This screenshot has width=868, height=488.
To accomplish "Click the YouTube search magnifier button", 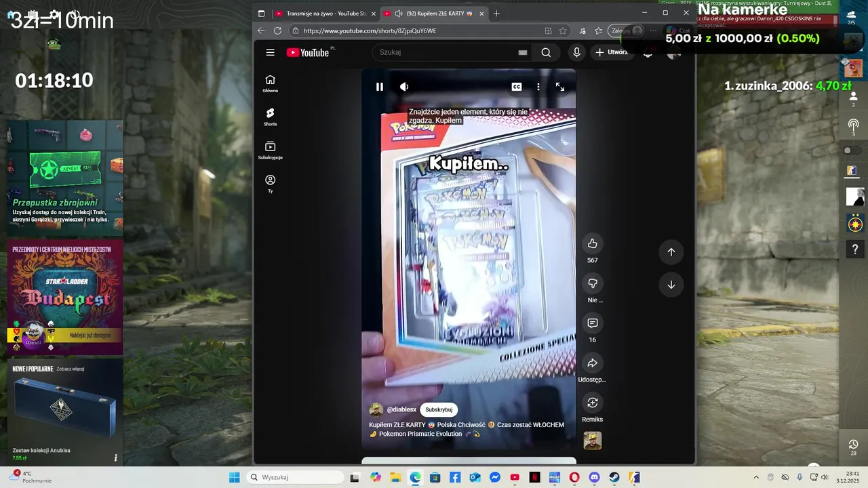I will tap(546, 52).
